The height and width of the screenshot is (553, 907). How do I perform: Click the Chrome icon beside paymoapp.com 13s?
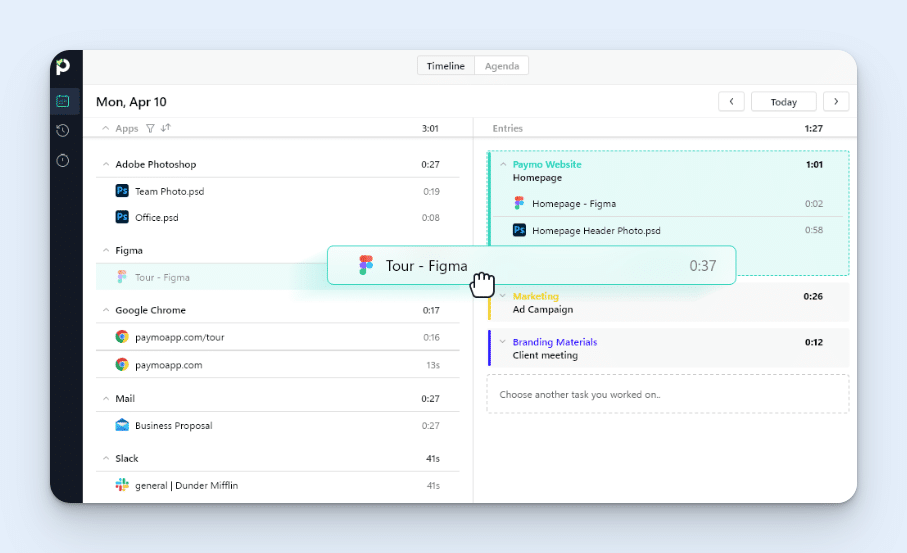[122, 364]
